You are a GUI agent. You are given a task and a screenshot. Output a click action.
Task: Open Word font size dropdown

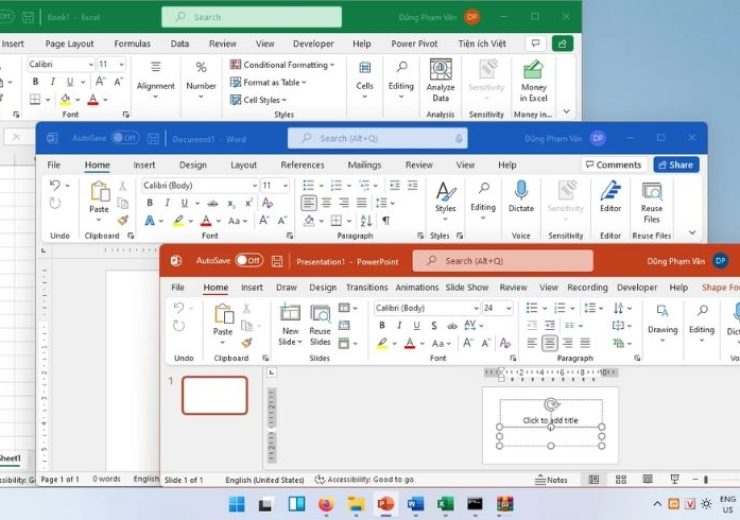coord(286,185)
